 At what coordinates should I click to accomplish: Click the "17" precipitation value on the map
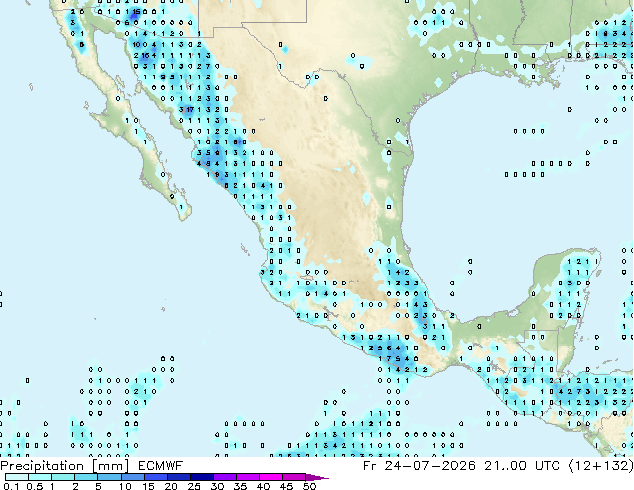[190, 109]
